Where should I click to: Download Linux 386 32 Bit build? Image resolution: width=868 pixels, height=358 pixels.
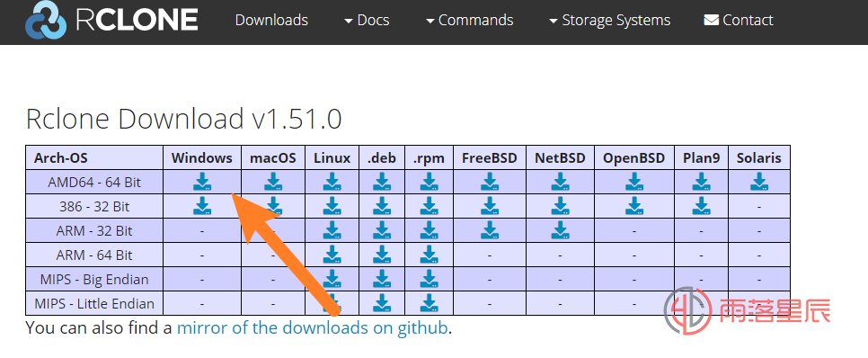click(332, 206)
